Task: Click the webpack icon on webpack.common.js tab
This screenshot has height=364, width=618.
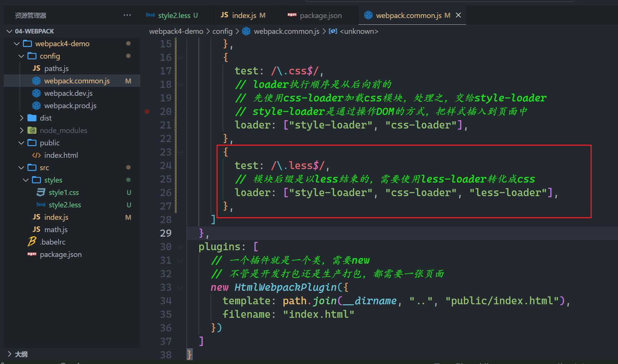Action: click(x=368, y=15)
